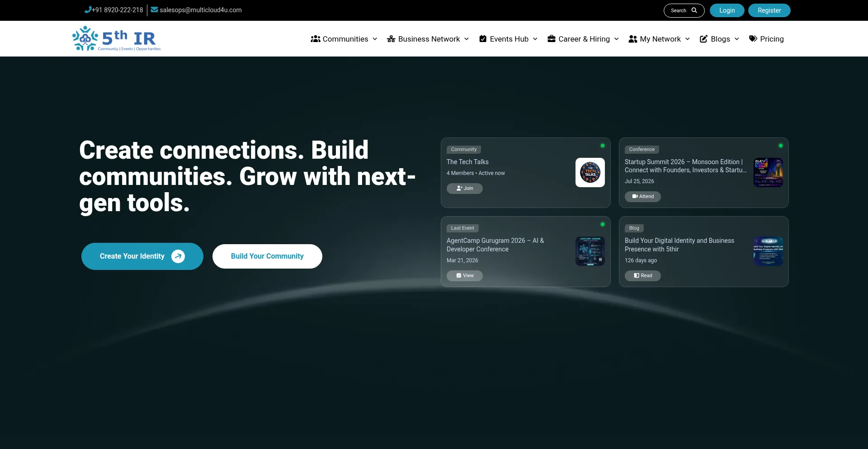Click the magnifier icon in Search box
The height and width of the screenshot is (449, 868).
(x=694, y=10)
